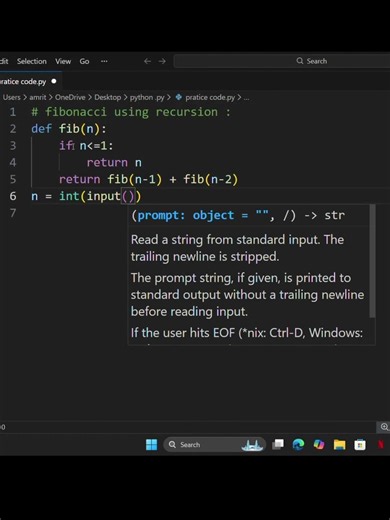The image size is (390, 520).
Task: Click the scrollbar of the hint popup
Action: pos(372,261)
